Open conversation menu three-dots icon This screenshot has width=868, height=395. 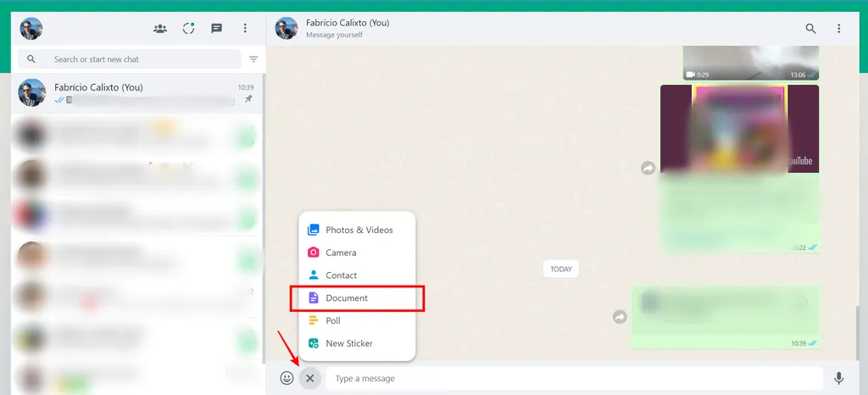[839, 28]
